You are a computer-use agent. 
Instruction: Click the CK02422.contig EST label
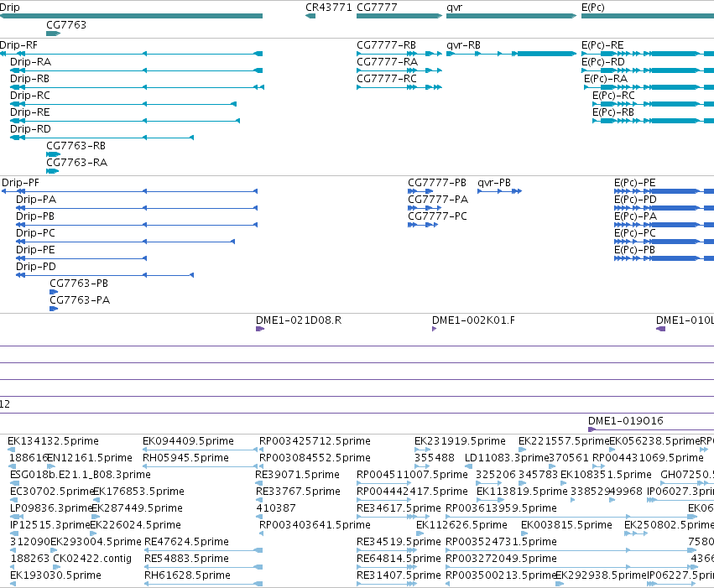click(x=92, y=559)
